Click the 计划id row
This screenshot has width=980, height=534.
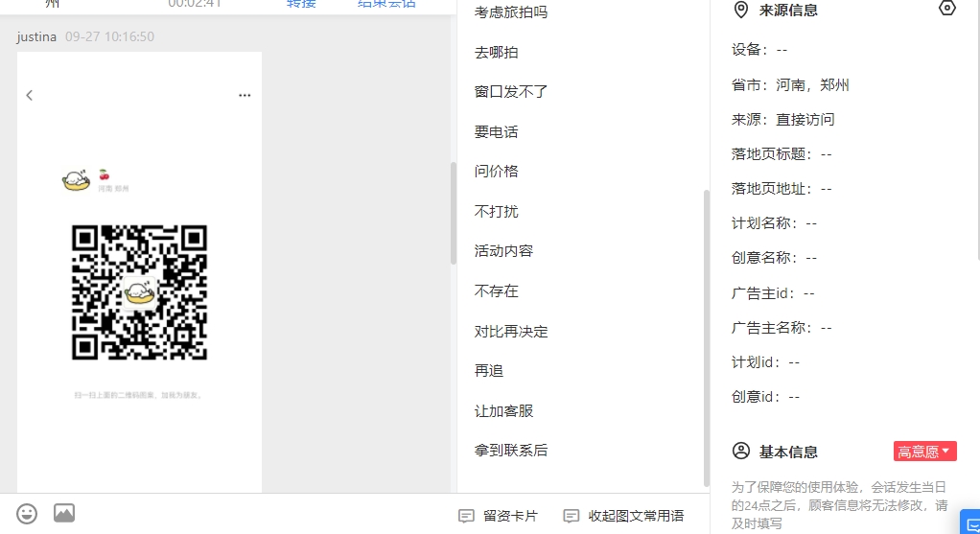765,362
